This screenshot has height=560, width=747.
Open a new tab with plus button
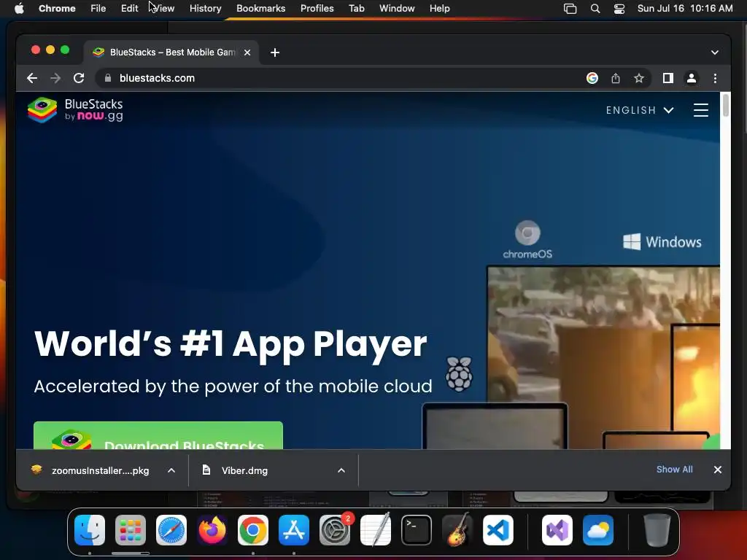[275, 52]
